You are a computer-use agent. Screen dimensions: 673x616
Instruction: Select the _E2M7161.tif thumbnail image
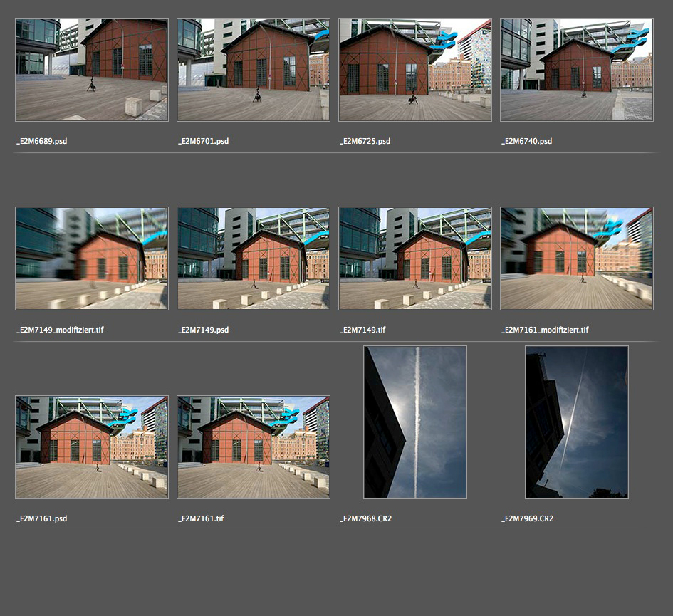coord(254,447)
